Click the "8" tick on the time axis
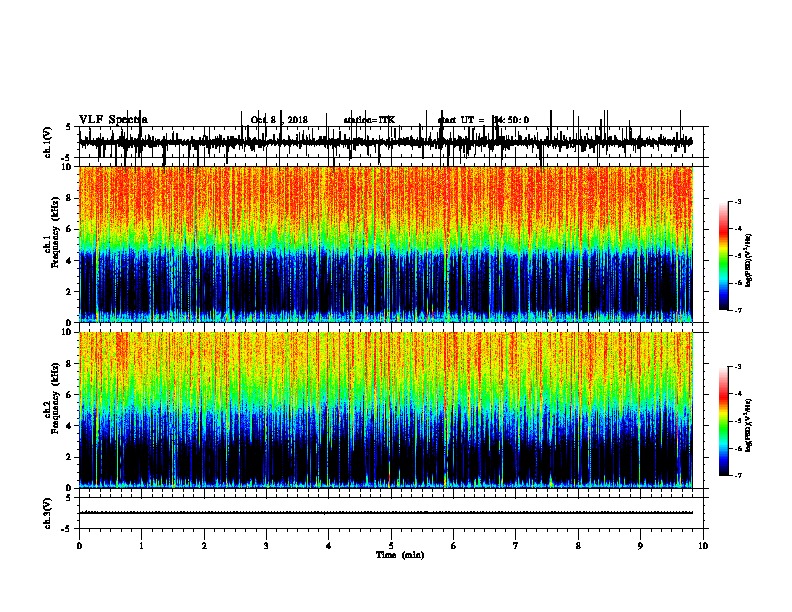This screenshot has height=612, width=792. 578,546
